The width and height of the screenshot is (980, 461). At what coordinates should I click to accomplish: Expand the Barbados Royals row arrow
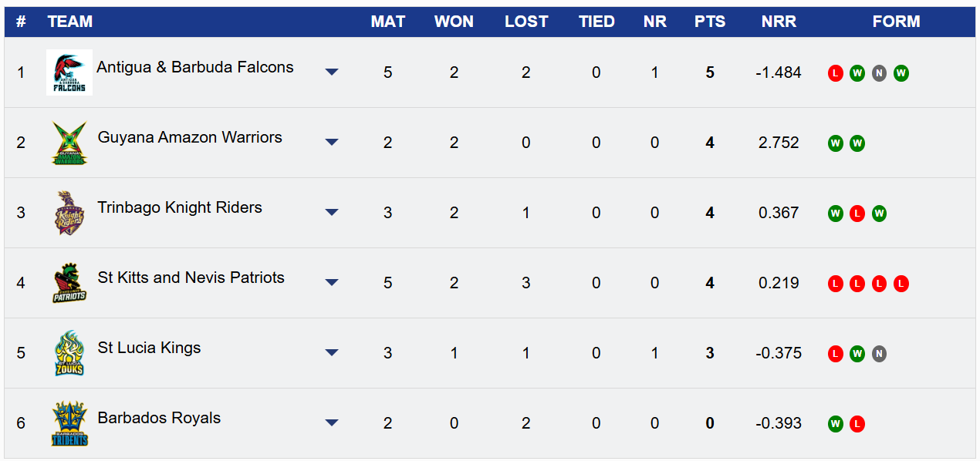coord(332,422)
